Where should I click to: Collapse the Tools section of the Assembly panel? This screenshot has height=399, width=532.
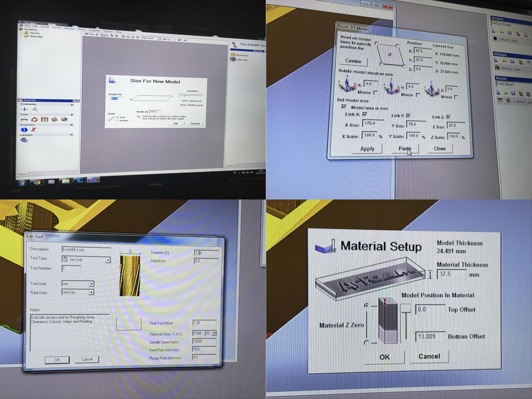tap(72, 115)
